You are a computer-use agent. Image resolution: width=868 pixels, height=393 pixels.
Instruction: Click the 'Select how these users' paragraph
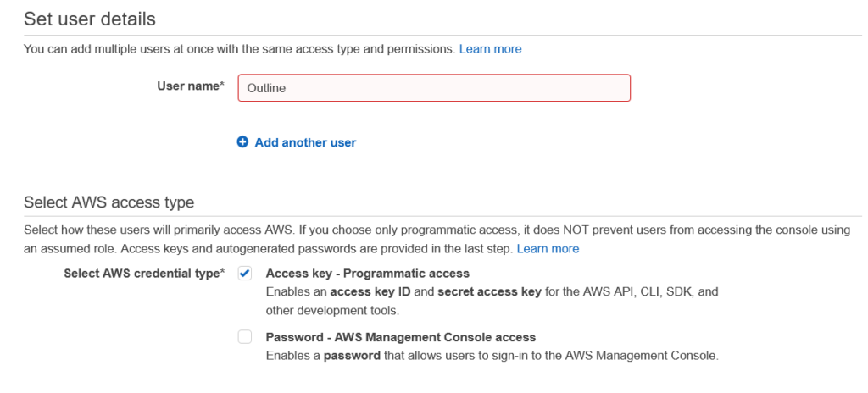[x=437, y=240]
